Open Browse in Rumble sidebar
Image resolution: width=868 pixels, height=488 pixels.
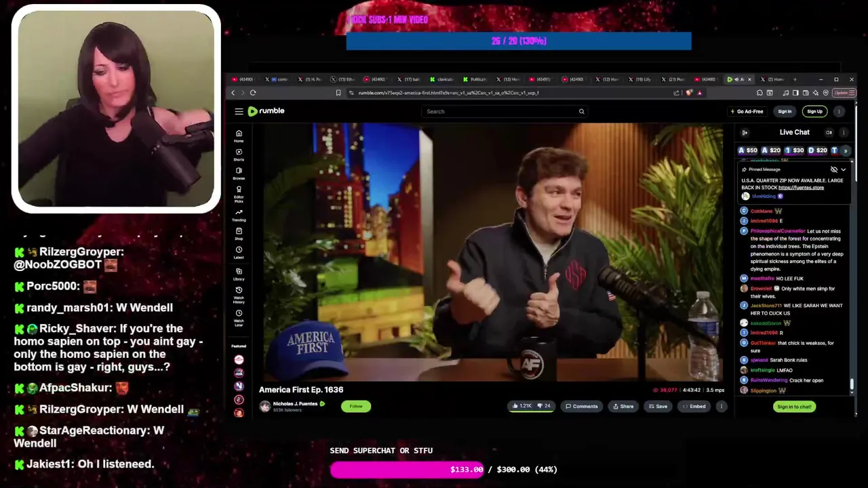tap(239, 174)
